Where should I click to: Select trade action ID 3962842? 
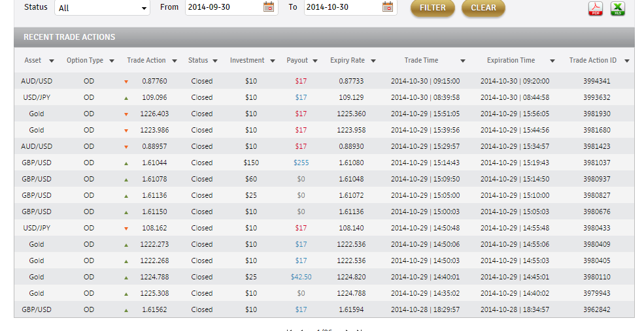pyautogui.click(x=597, y=309)
